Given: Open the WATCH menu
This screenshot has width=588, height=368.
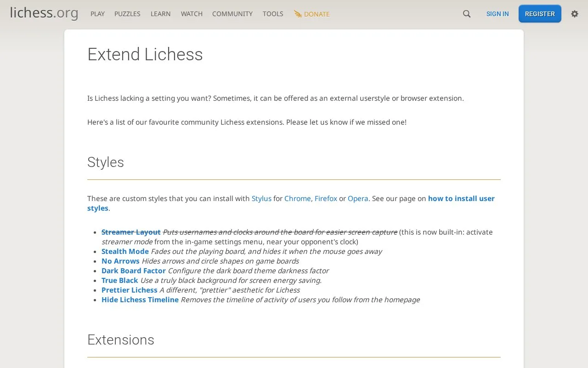Looking at the screenshot, I should tap(192, 14).
